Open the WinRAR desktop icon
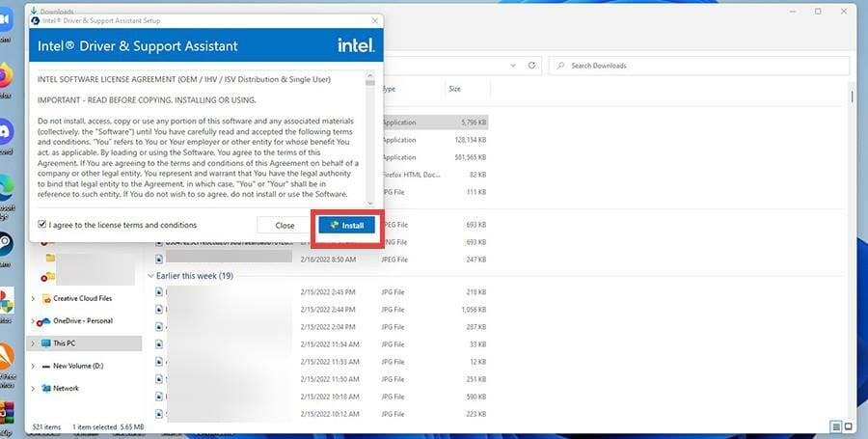This screenshot has height=439, width=868. [x=6, y=413]
